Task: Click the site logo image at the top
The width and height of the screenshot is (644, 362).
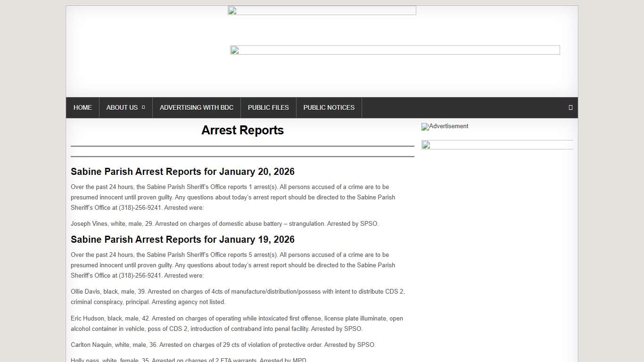Action: click(322, 10)
